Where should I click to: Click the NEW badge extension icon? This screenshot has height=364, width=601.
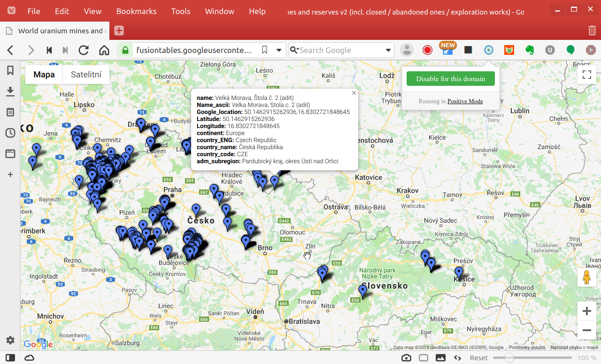tap(447, 48)
